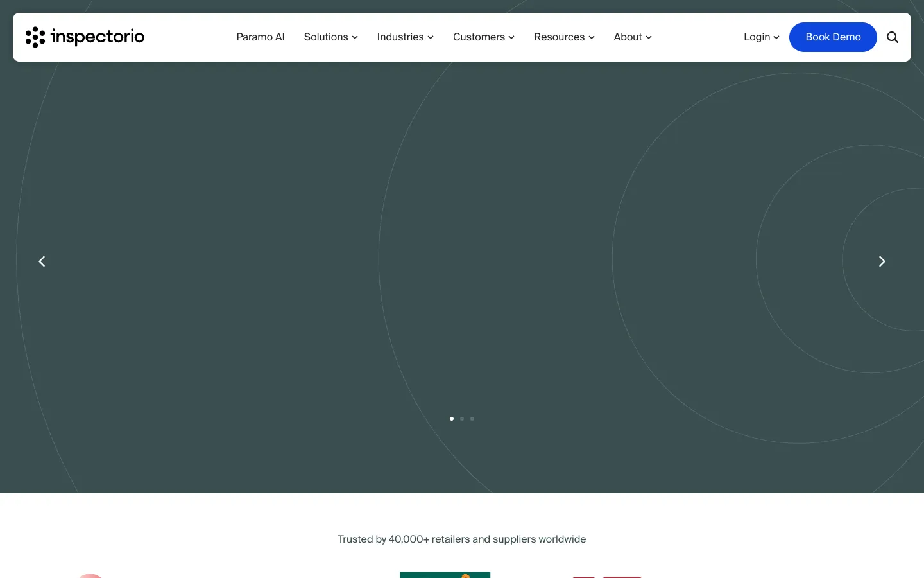Go to previous hero slide arrow
The image size is (924, 578).
42,261
